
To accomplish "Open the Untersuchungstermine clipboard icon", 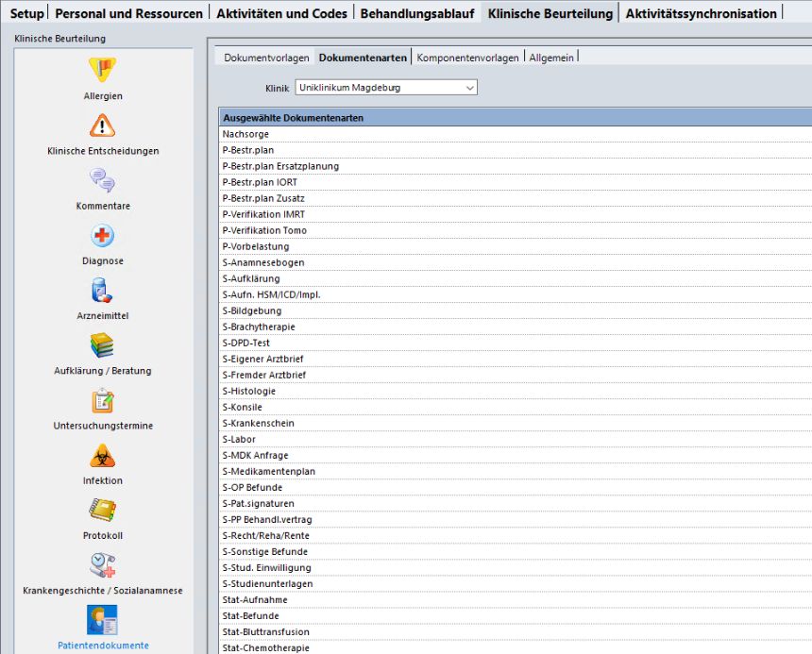I will click(102, 400).
